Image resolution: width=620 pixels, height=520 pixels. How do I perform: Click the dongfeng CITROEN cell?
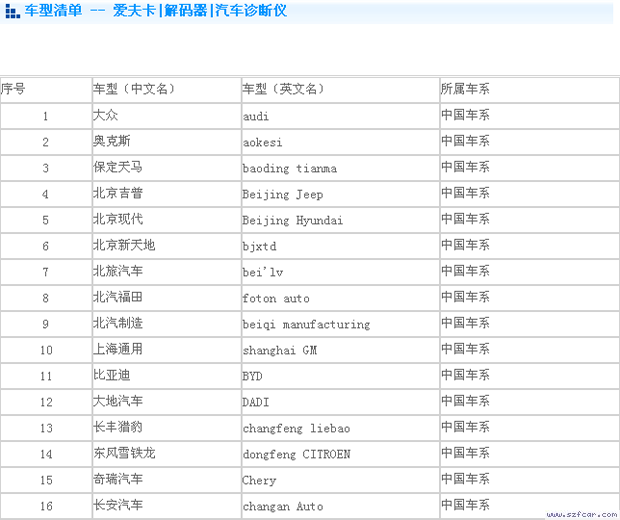click(x=296, y=454)
